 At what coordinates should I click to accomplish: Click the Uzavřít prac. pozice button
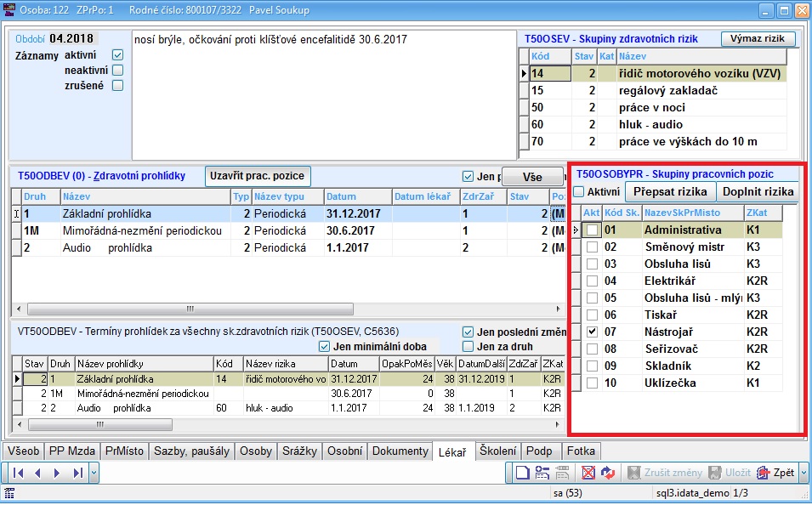(x=258, y=176)
